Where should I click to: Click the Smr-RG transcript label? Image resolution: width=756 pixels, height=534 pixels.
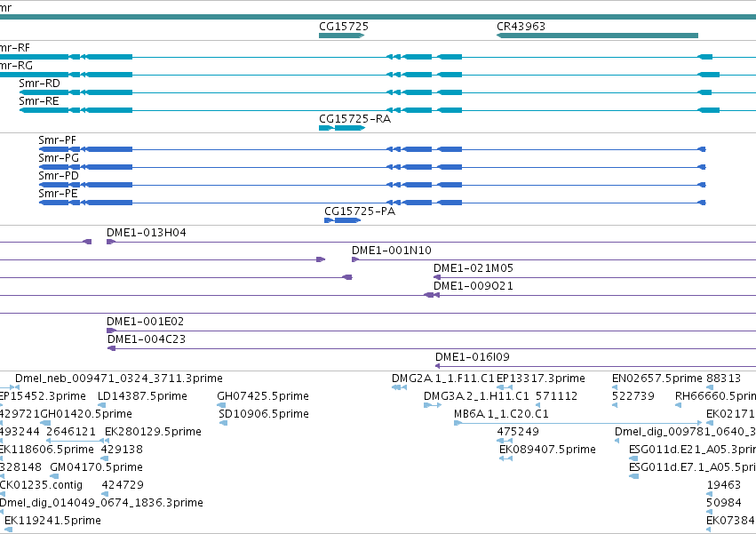16,66
